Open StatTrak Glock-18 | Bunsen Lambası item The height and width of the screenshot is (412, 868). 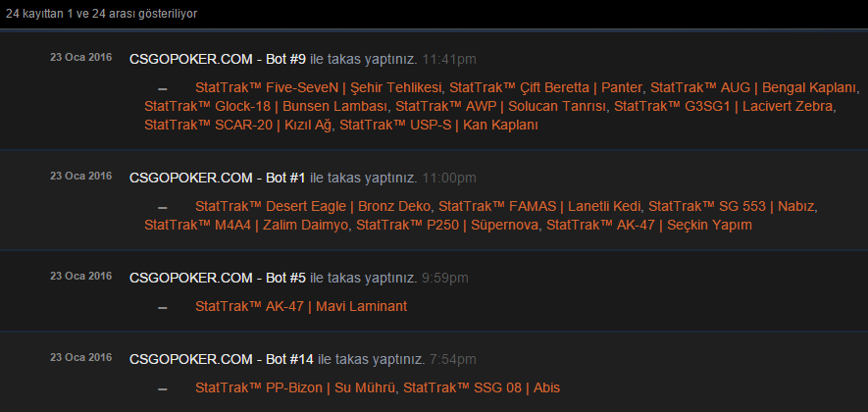tap(266, 106)
